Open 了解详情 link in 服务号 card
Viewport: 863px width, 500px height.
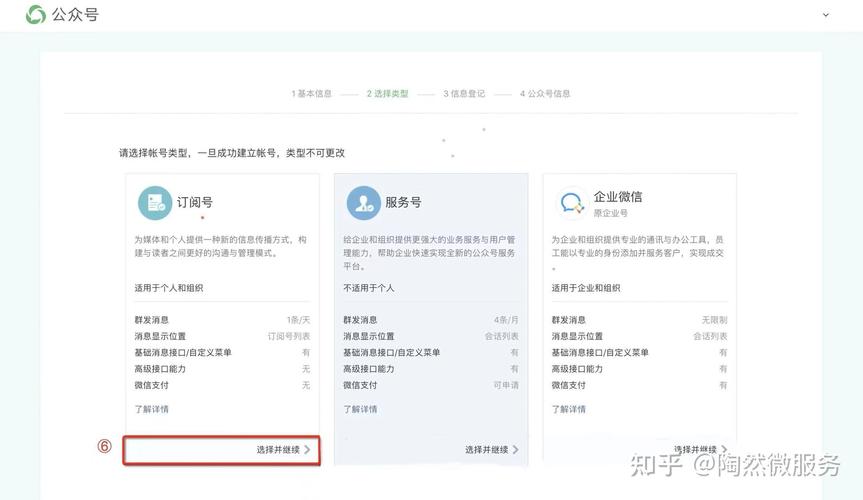pos(360,409)
